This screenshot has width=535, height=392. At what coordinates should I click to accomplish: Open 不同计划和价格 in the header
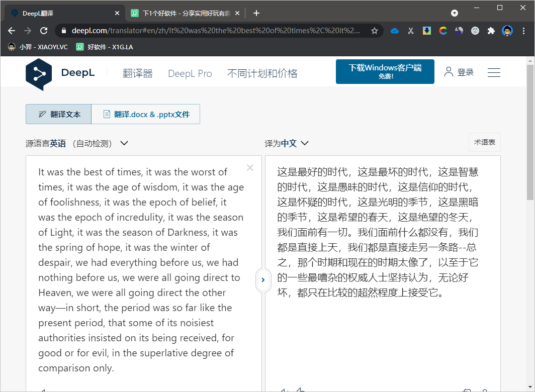(x=262, y=73)
